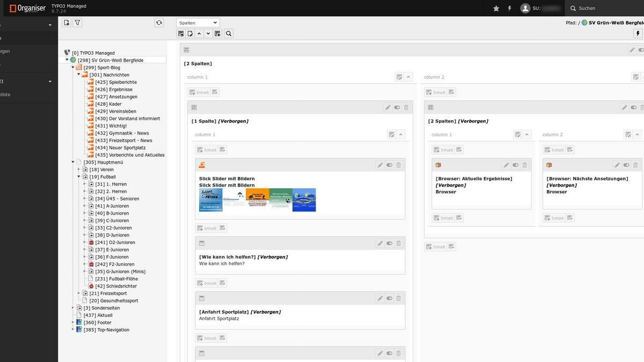Clear page cache with lightning icon at right
644x362 pixels.
coord(638,33)
